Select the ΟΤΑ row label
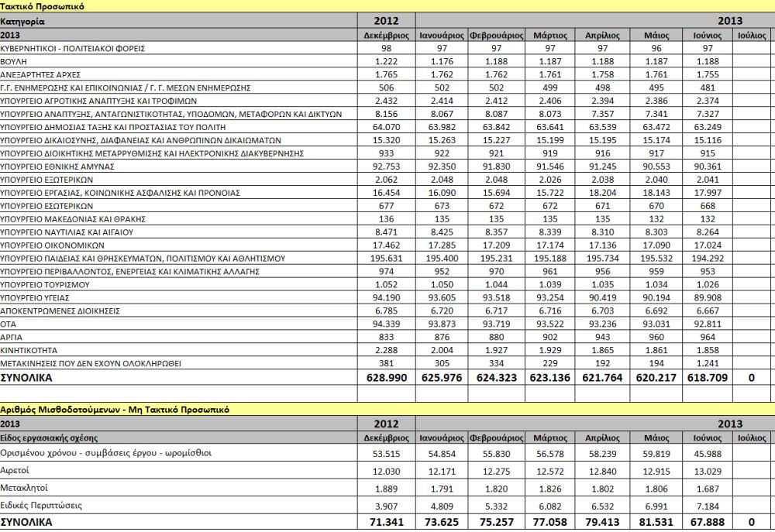Image resolution: width=775 pixels, height=532 pixels. pyautogui.click(x=9, y=324)
